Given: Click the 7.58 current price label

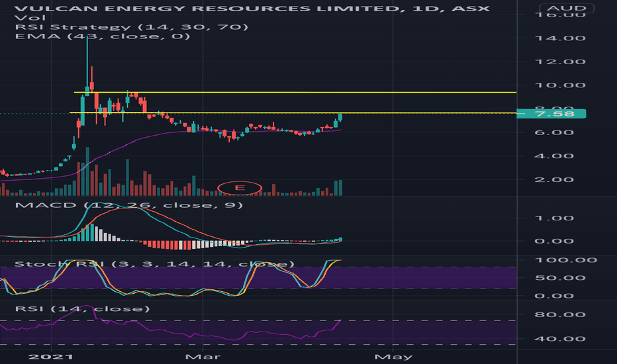Looking at the screenshot, I should point(551,114).
